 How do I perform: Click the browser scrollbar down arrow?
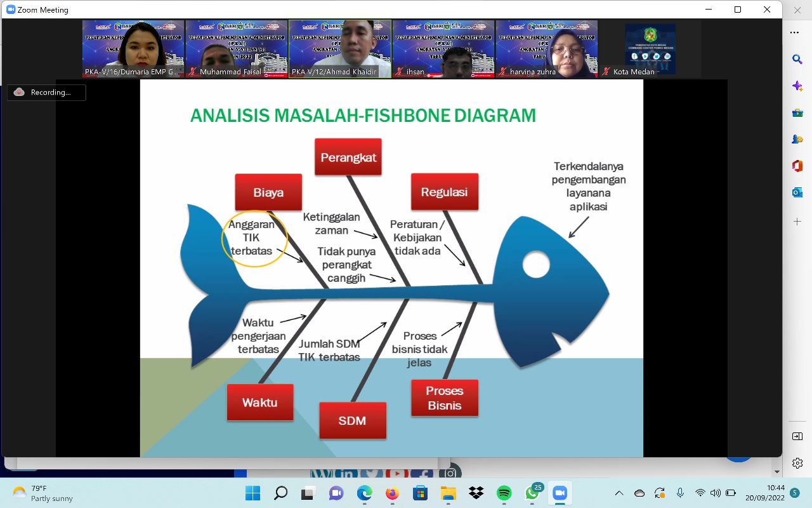[x=777, y=472]
